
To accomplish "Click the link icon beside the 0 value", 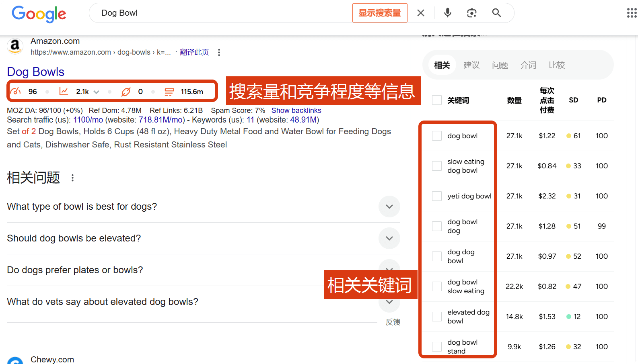I will [x=126, y=92].
